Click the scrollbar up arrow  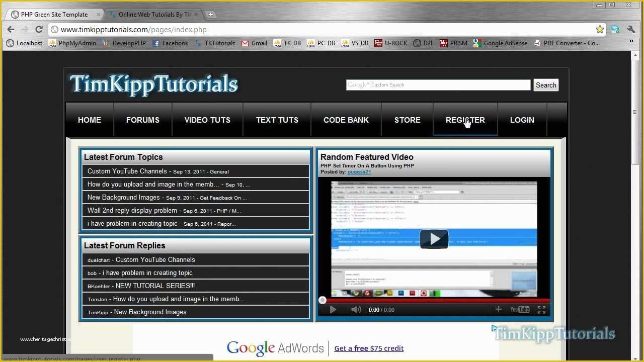pos(635,55)
